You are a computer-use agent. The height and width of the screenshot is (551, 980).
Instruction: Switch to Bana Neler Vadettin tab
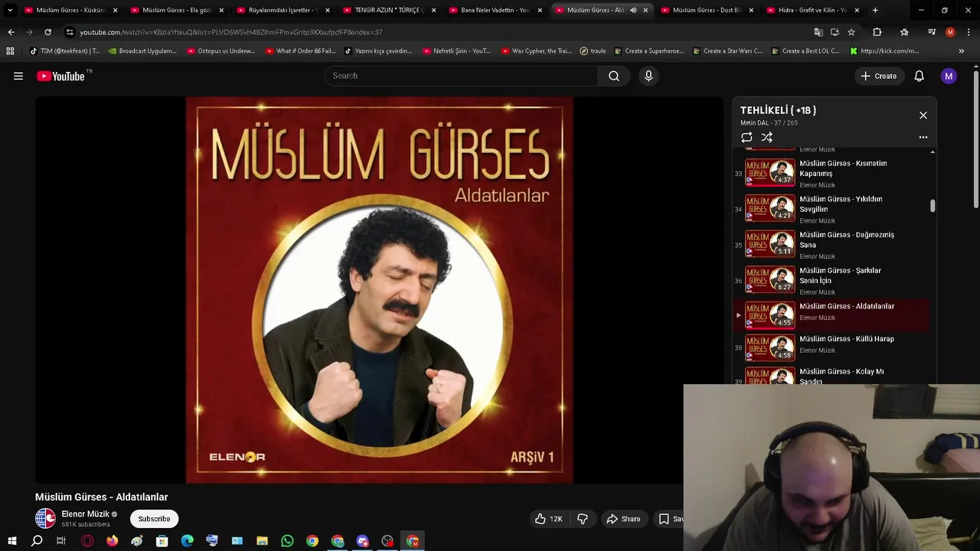click(x=495, y=10)
